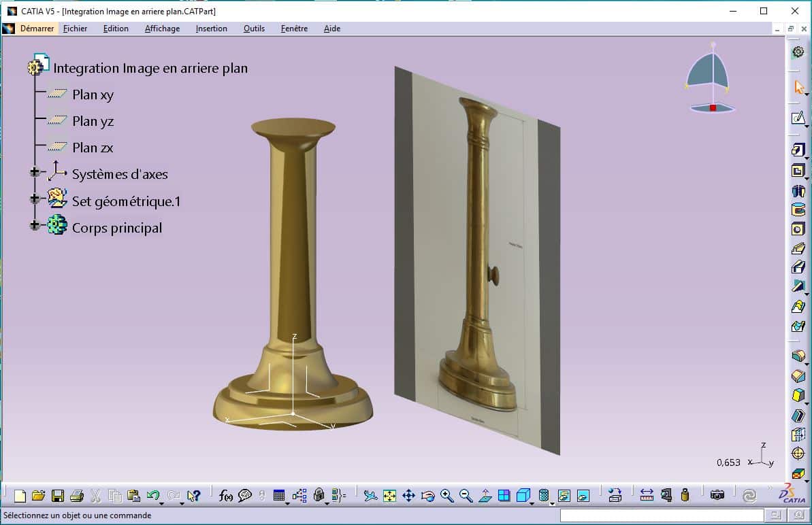Image resolution: width=812 pixels, height=525 pixels.
Task: Select Plan zx in the tree
Action: coord(92,148)
